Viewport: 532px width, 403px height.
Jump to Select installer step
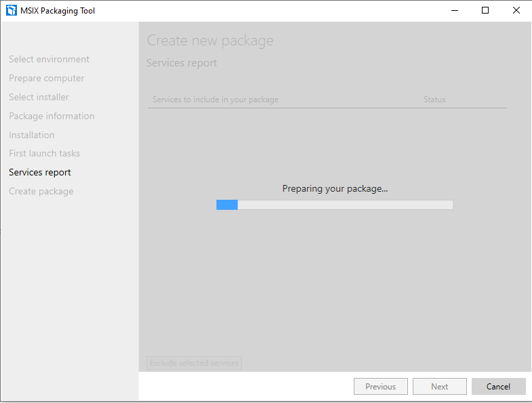pos(39,98)
